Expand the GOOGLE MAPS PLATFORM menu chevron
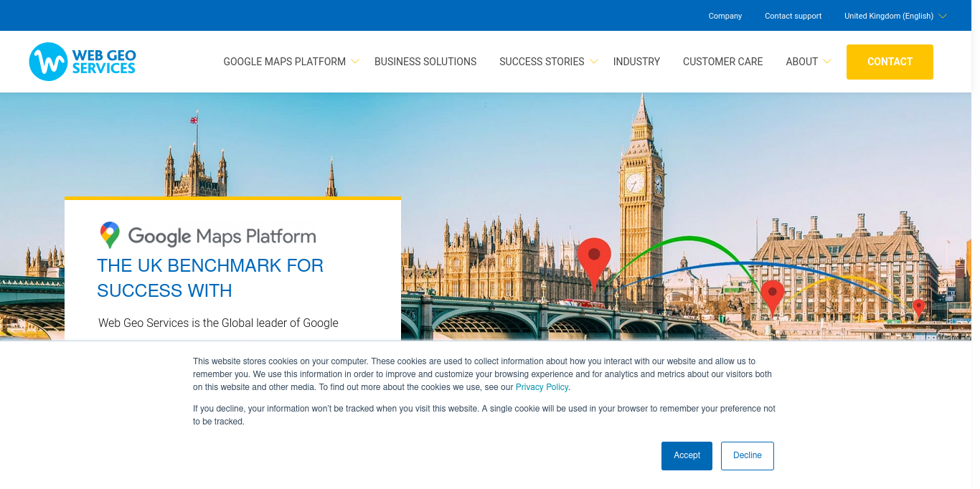The image size is (980, 489). tap(356, 62)
